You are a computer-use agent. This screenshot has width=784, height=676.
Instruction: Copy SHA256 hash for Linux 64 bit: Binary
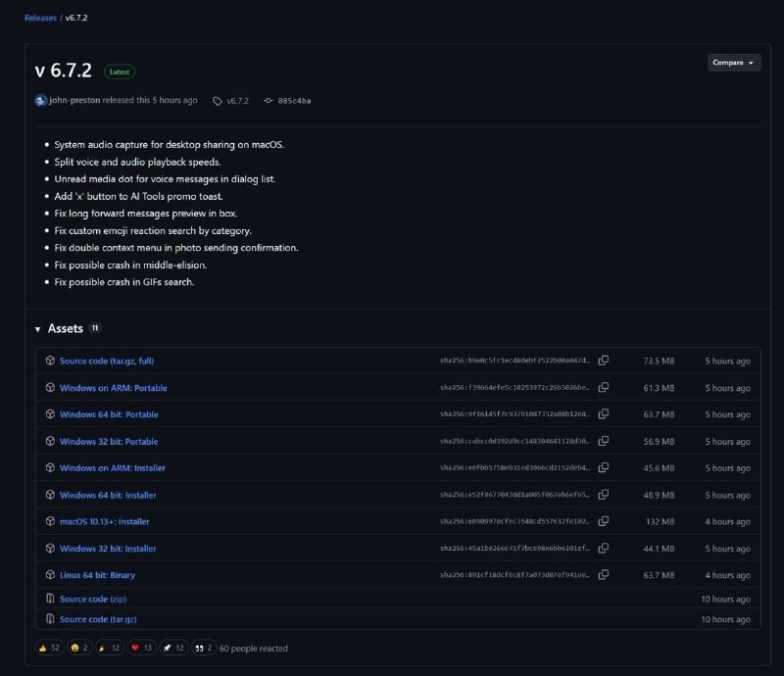(x=604, y=575)
